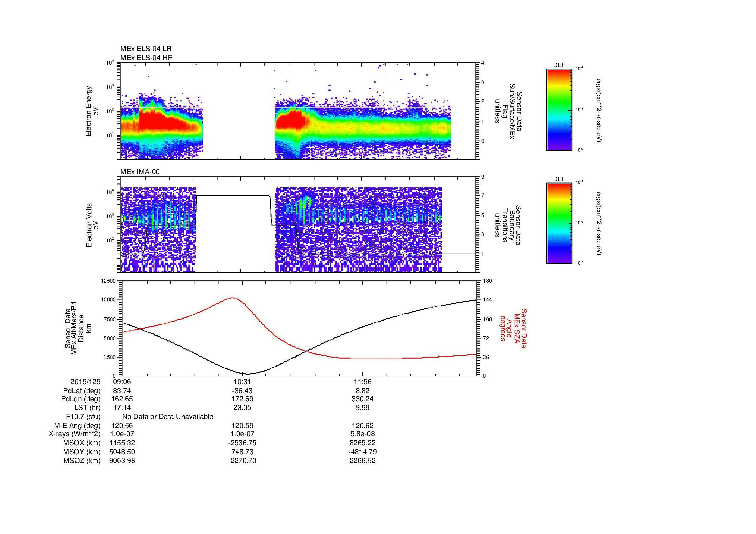The image size is (756, 534).
Task: Click the 'PdLon (deg)' row label
Action: tap(81, 399)
